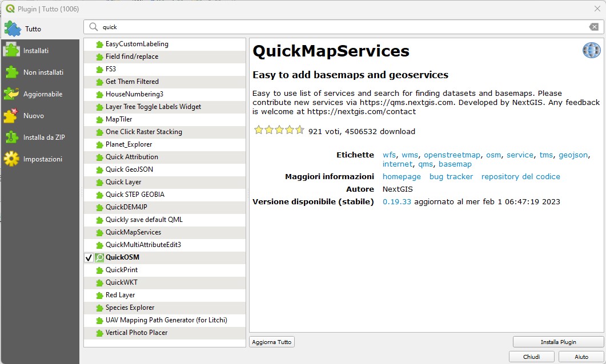The image size is (606, 364).
Task: Click the QuickMapServices globe icon
Action: [591, 51]
